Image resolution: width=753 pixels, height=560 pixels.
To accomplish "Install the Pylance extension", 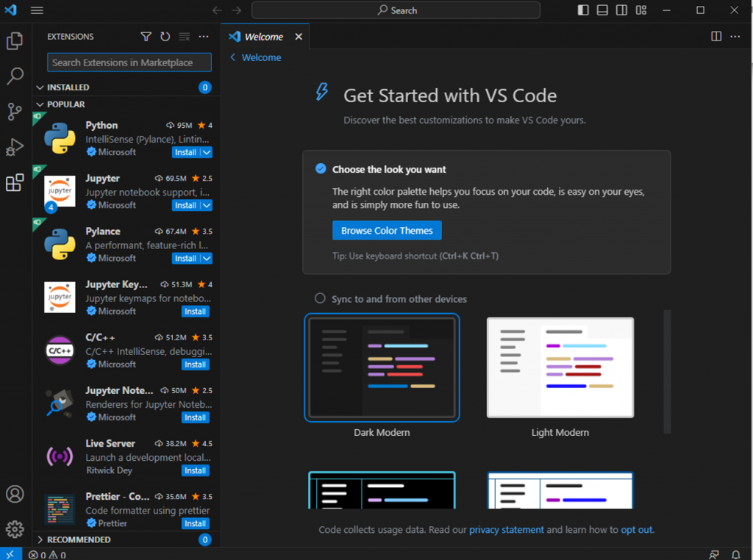I will 186,258.
